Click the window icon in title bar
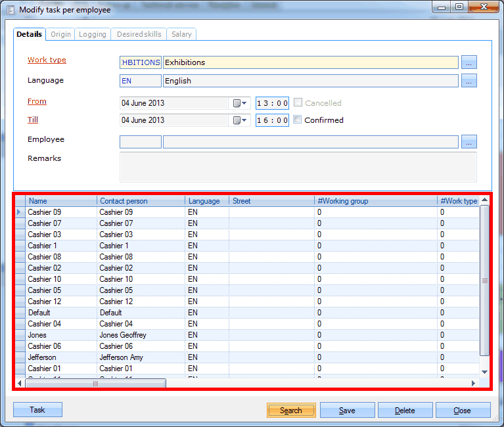 click(10, 10)
